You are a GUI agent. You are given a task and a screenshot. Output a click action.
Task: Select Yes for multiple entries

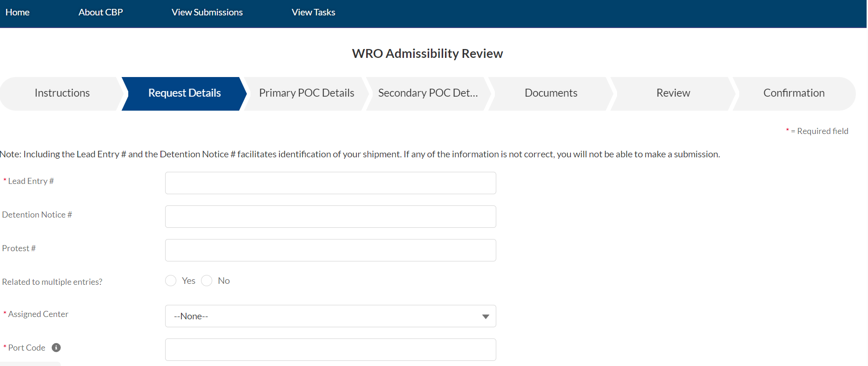[171, 281]
